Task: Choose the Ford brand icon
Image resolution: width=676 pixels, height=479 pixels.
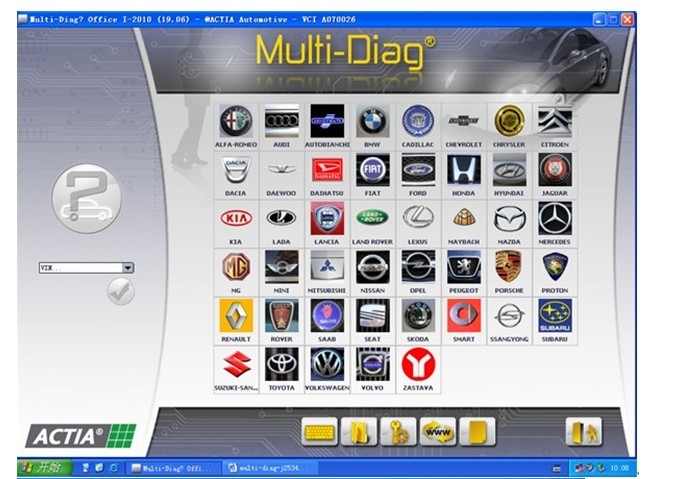Action: point(418,170)
